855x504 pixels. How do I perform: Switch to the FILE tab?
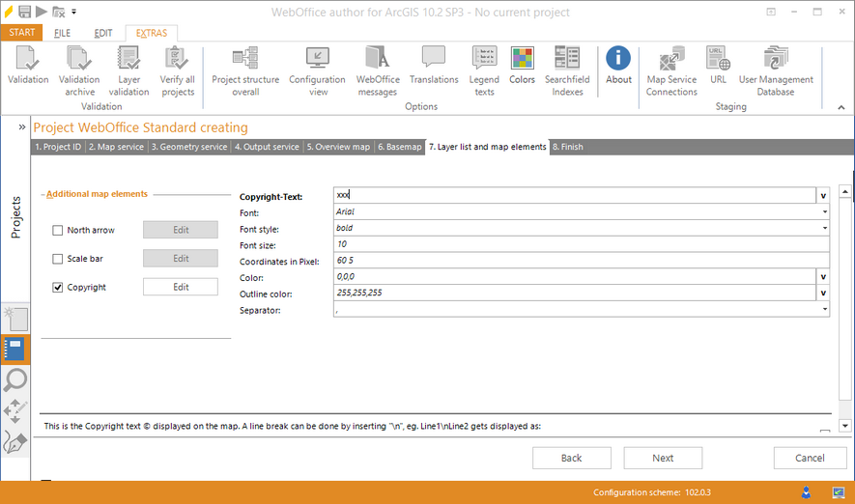[x=62, y=33]
